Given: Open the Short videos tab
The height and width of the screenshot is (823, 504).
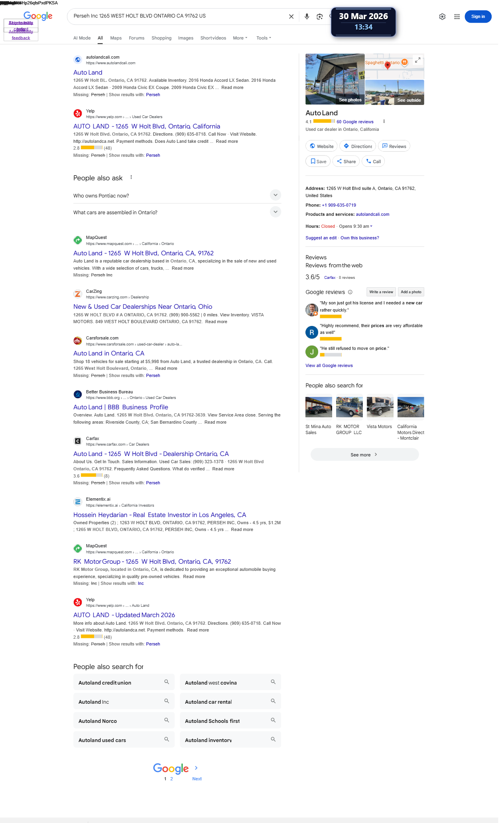Looking at the screenshot, I should 213,38.
